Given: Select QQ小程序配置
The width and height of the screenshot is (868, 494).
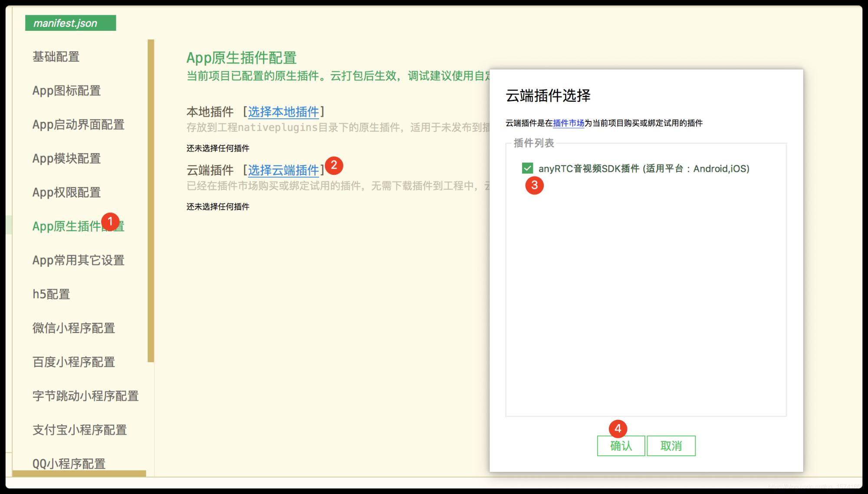Looking at the screenshot, I should coord(69,464).
